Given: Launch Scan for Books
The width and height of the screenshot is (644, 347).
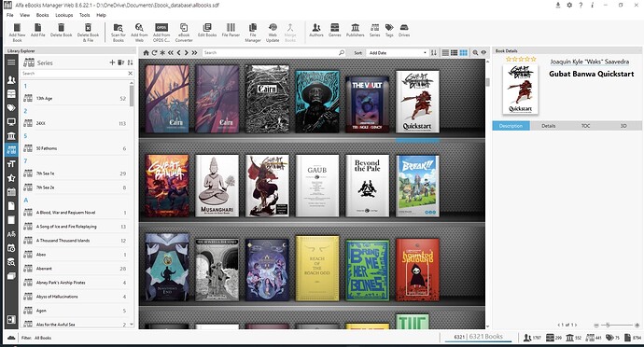Looking at the screenshot, I should coord(119,32).
